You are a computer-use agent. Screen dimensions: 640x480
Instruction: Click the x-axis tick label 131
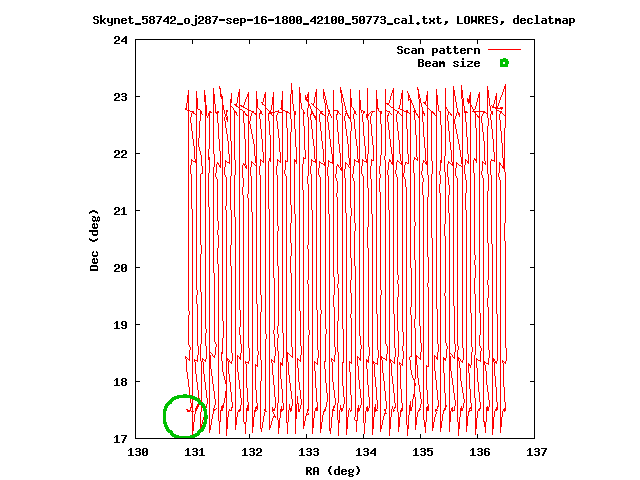coord(194,453)
